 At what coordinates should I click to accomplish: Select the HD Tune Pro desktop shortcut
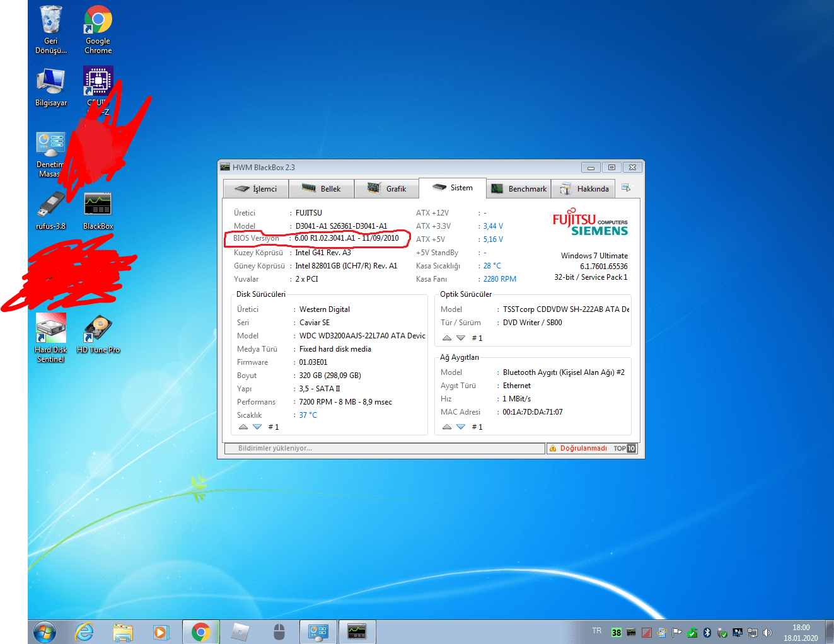pyautogui.click(x=98, y=334)
